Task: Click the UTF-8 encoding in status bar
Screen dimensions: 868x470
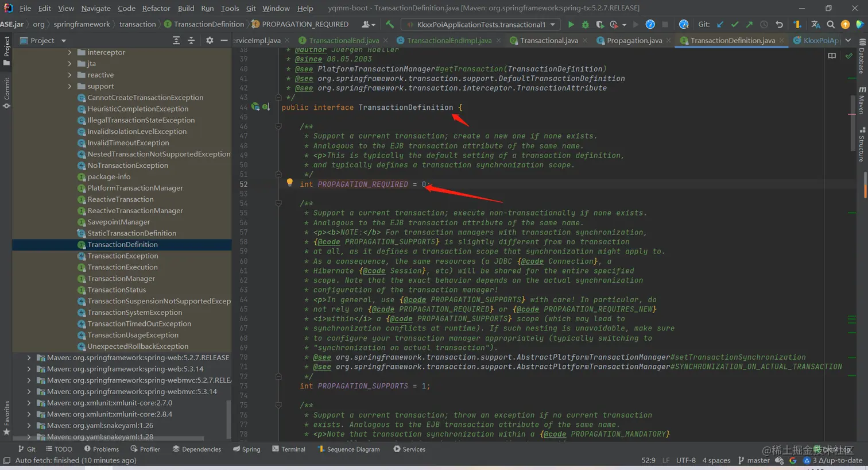Action: (685, 460)
